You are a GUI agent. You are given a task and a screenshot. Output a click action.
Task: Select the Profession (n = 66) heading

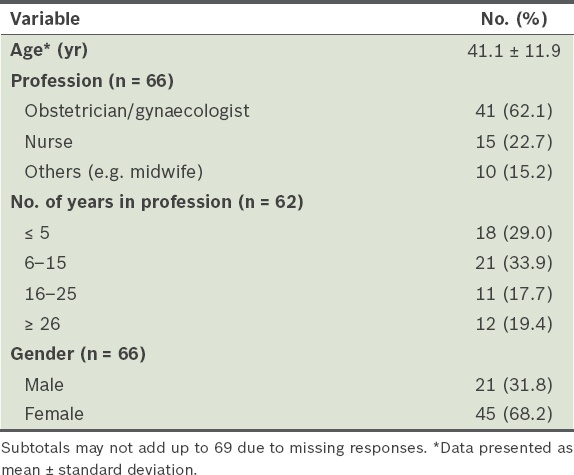pos(92,81)
